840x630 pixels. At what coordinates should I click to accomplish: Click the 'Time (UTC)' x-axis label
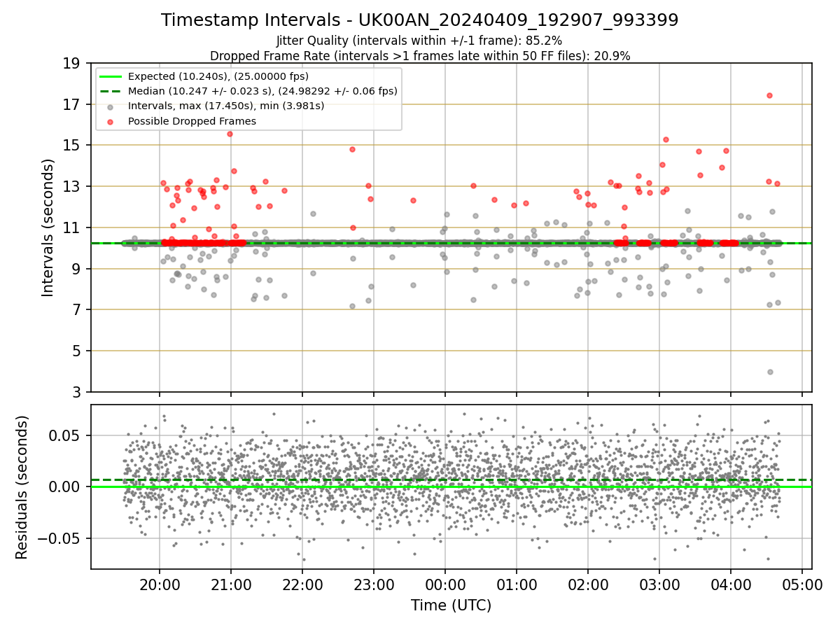(451, 605)
